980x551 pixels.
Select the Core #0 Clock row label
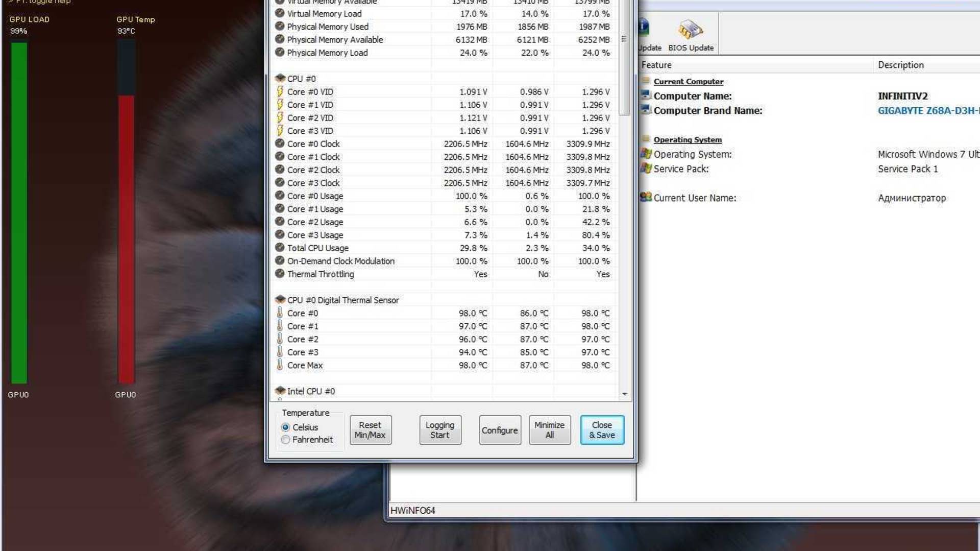click(x=313, y=144)
